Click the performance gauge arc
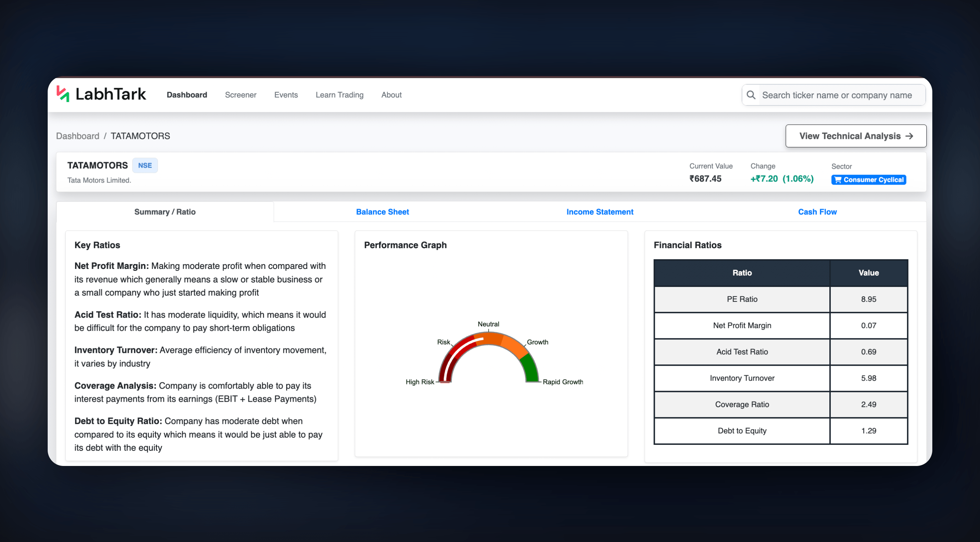Viewport: 980px width, 542px height. pos(489,357)
